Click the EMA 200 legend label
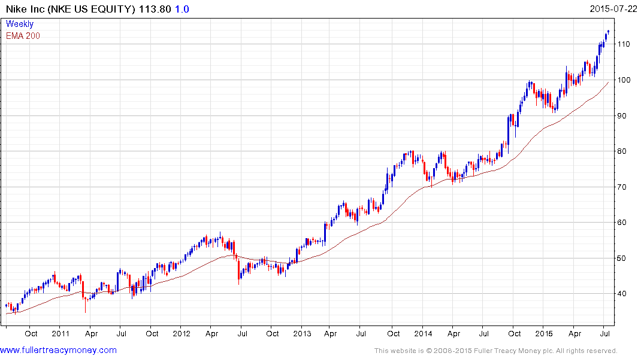This screenshot has height=359, width=644. coord(23,36)
